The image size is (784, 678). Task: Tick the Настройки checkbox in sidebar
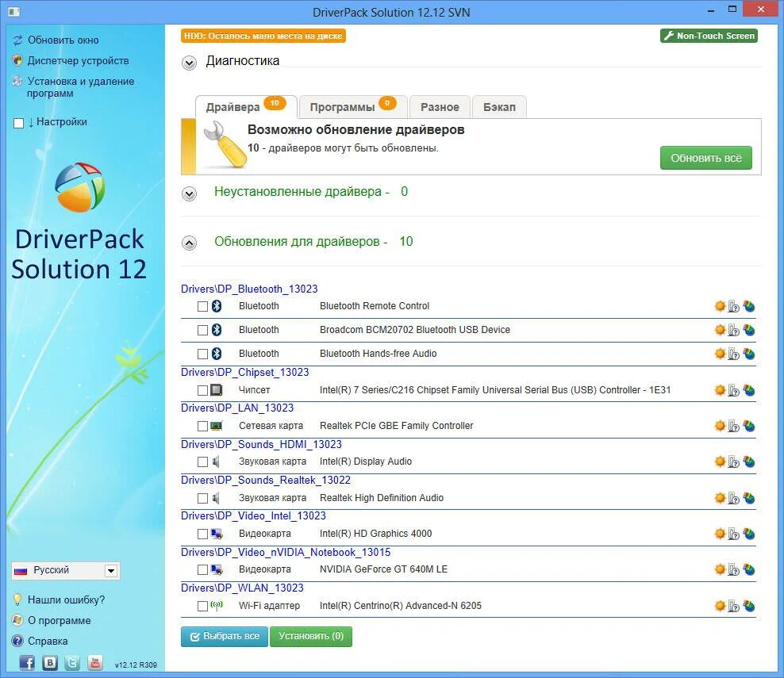18,123
